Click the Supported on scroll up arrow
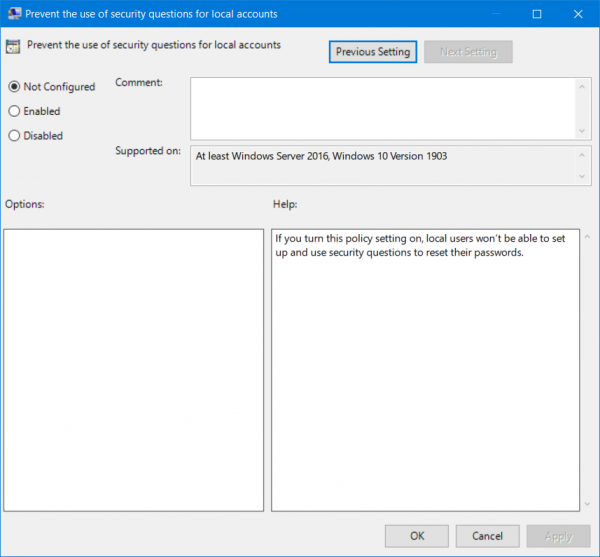 [x=582, y=155]
